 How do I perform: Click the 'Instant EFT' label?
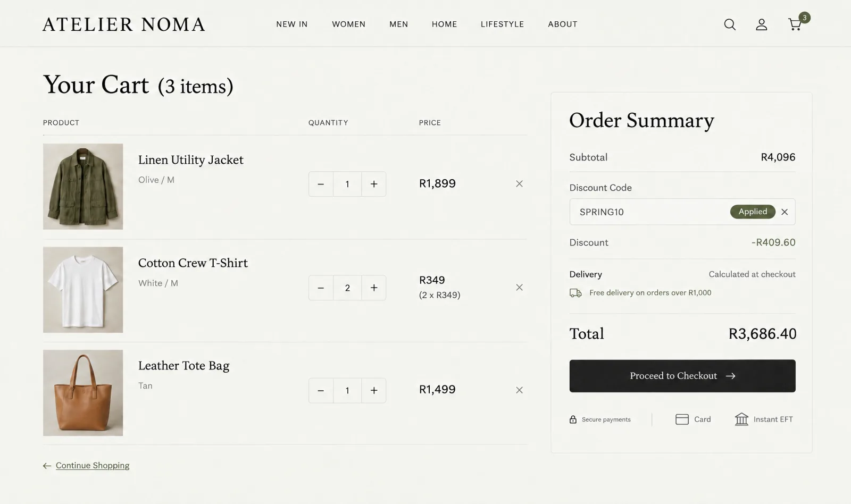pos(773,419)
